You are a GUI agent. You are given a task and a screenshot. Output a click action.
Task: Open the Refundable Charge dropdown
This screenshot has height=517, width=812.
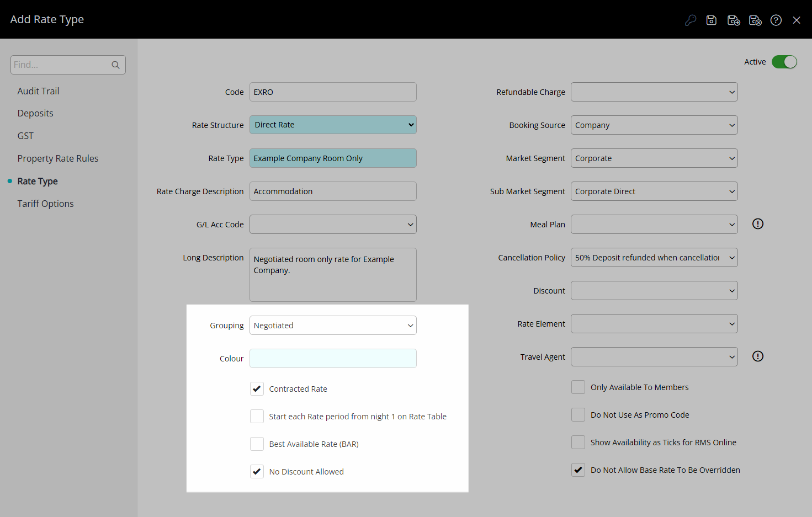tap(654, 92)
